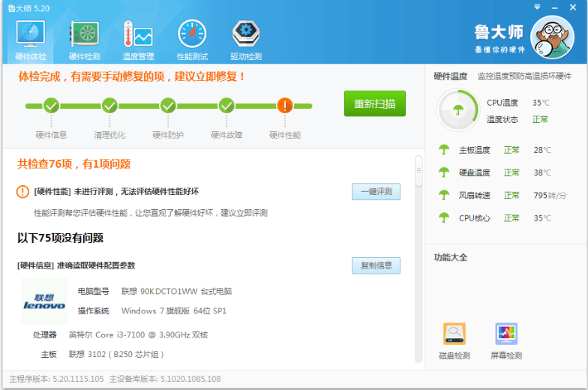The width and height of the screenshot is (588, 390).
Task: Click the 联想 3102 (B250 芯片组) motherboard text
Action: tap(116, 354)
